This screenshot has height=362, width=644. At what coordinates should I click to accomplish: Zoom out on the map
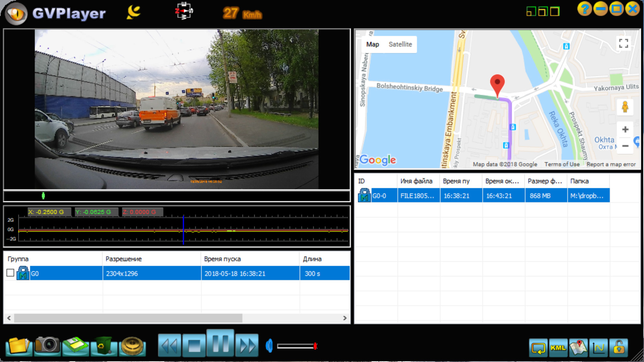[625, 146]
